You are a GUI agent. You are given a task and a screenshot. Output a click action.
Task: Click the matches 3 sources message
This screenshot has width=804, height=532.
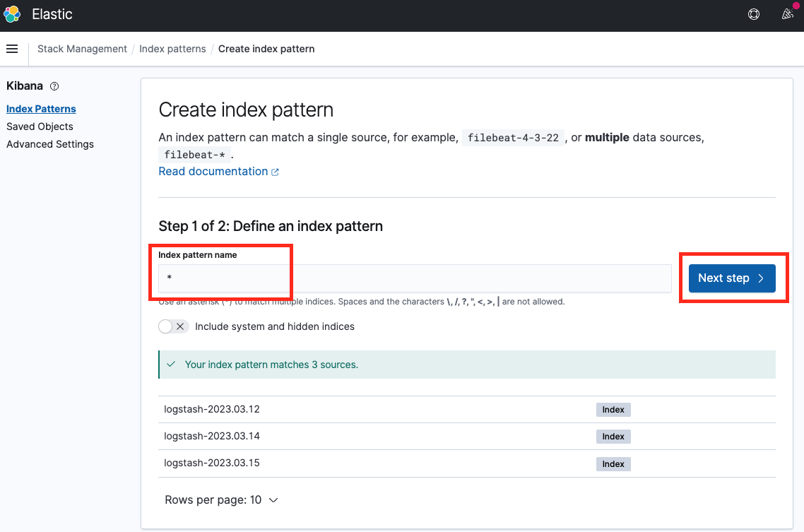(x=271, y=365)
